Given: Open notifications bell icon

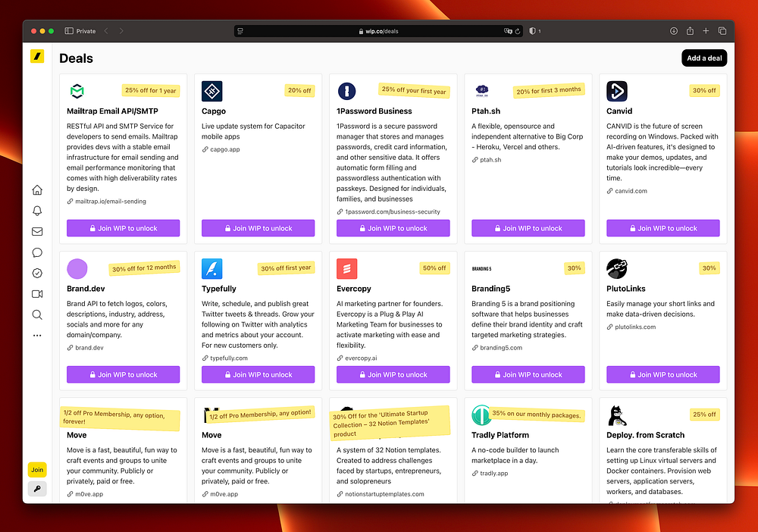Looking at the screenshot, I should (37, 211).
